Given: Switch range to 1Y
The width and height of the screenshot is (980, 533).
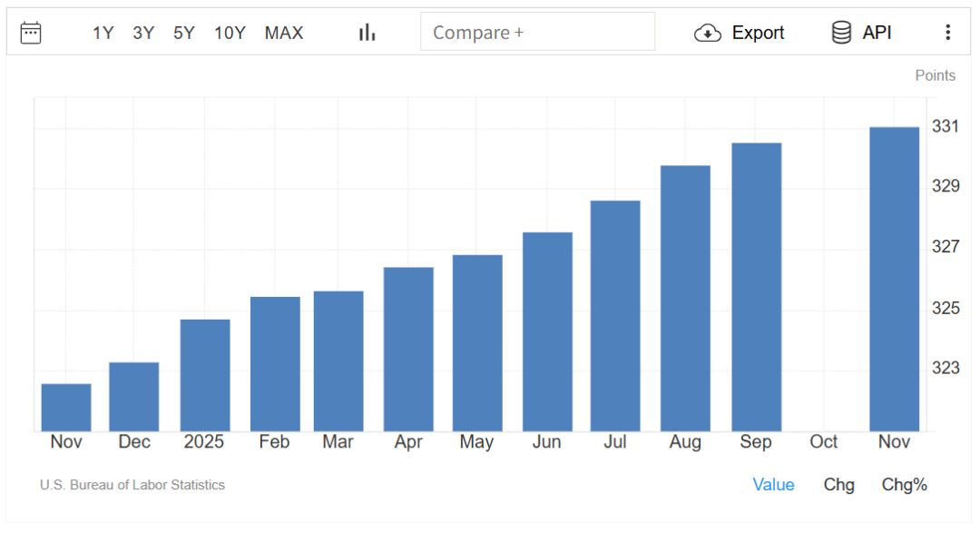Looking at the screenshot, I should pos(103,33).
